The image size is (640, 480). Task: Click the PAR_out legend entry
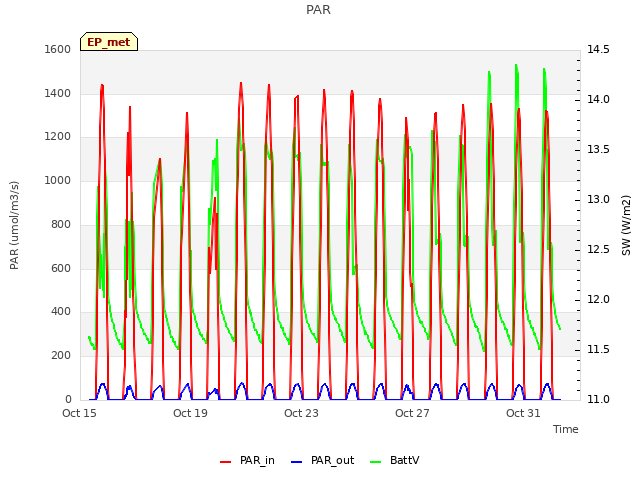322,460
